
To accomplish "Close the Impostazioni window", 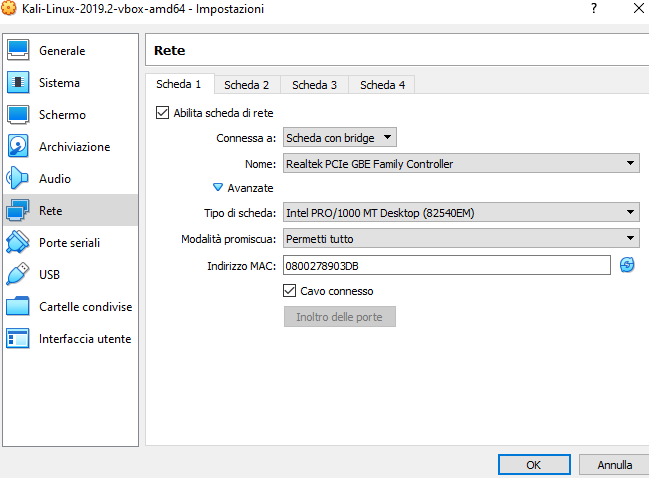I will (639, 8).
